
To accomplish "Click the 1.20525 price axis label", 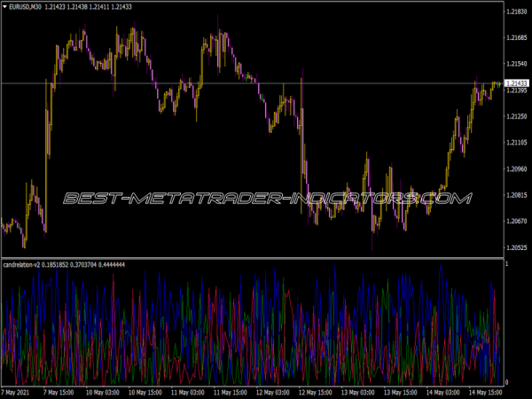I will click(517, 246).
